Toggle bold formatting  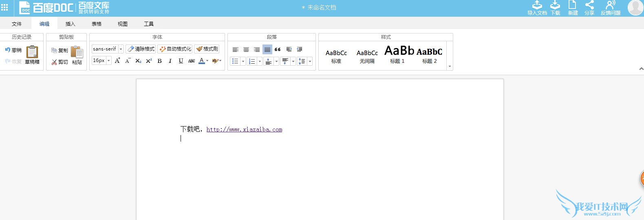click(x=159, y=61)
